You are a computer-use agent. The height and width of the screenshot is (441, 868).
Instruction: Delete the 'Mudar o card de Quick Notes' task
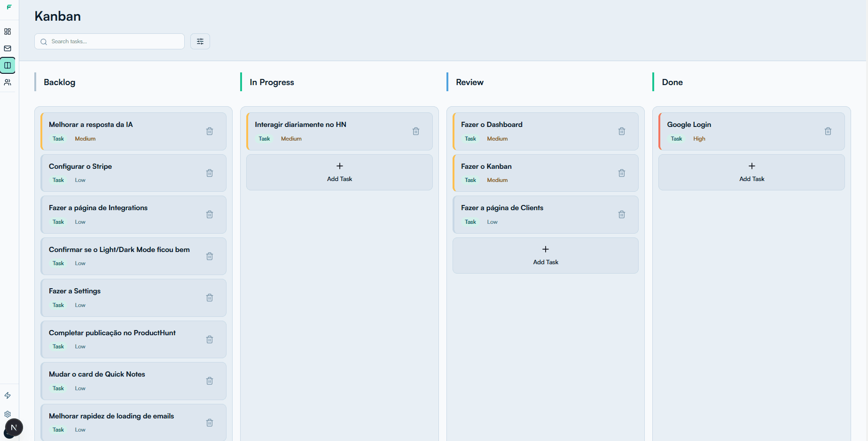[x=210, y=381]
